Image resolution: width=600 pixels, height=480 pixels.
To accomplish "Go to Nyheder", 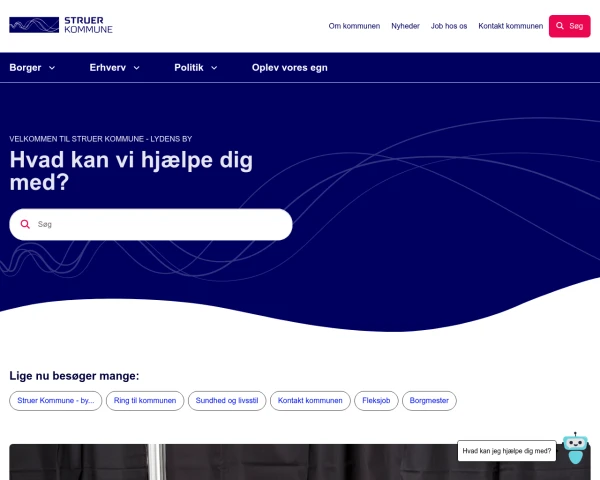I will point(405,26).
